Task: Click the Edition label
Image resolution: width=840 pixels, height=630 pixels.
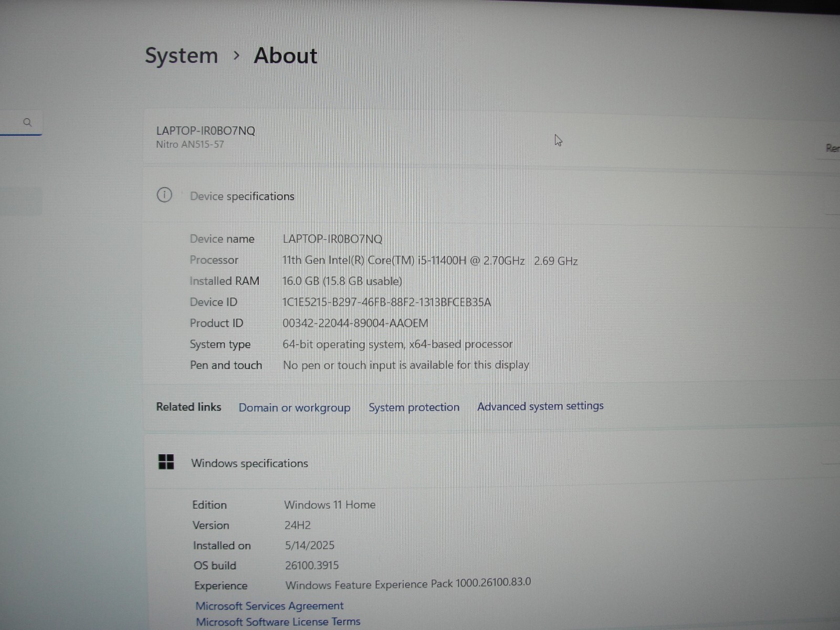Action: (x=209, y=505)
